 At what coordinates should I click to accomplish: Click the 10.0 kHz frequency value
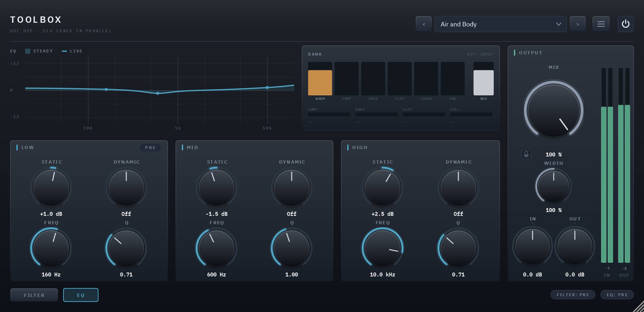click(x=383, y=275)
